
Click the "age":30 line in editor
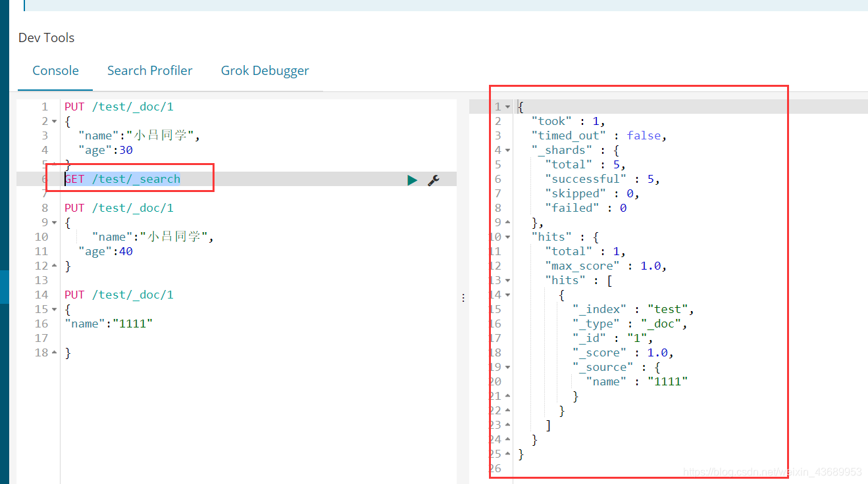coord(105,150)
